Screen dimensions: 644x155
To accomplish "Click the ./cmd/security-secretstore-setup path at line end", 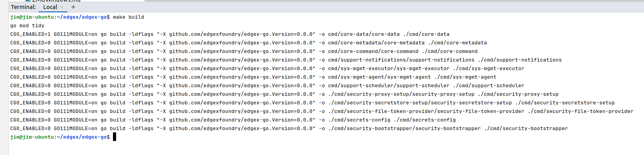I will click(565, 103).
